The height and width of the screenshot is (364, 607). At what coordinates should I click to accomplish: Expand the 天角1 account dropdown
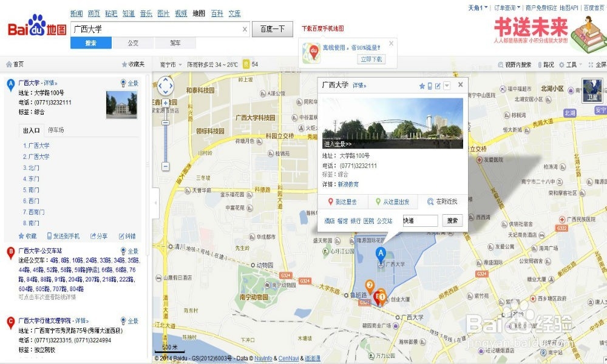pos(478,8)
